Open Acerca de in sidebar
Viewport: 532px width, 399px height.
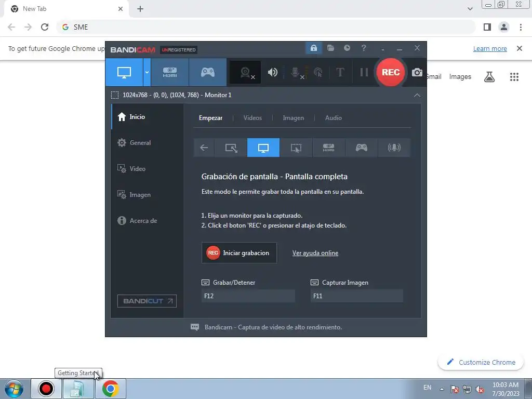tap(147, 220)
